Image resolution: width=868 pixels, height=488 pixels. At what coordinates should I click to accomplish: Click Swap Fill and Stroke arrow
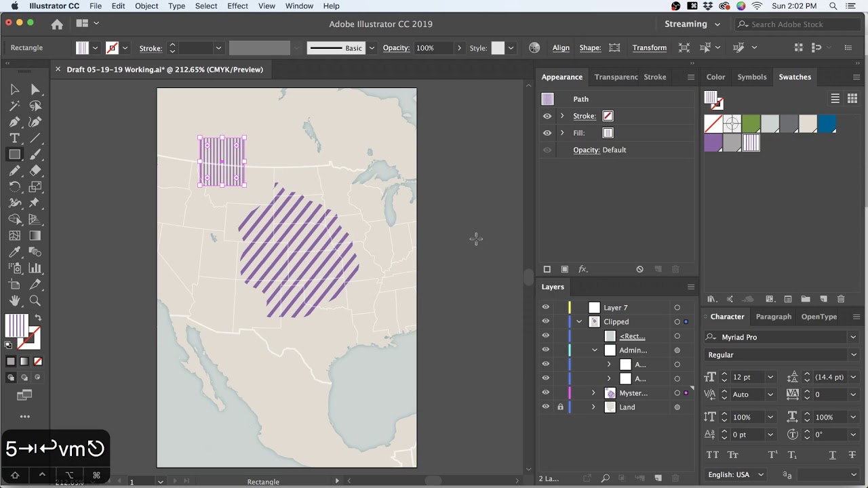pos(38,318)
